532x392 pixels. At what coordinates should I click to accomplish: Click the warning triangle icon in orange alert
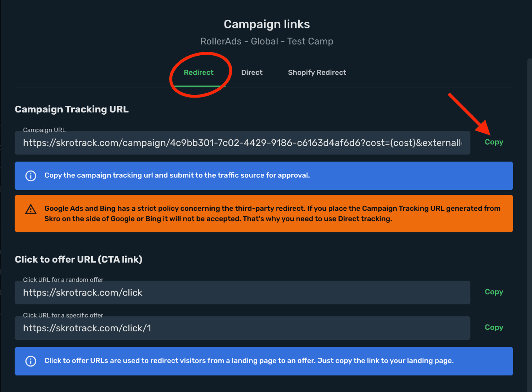coord(31,209)
